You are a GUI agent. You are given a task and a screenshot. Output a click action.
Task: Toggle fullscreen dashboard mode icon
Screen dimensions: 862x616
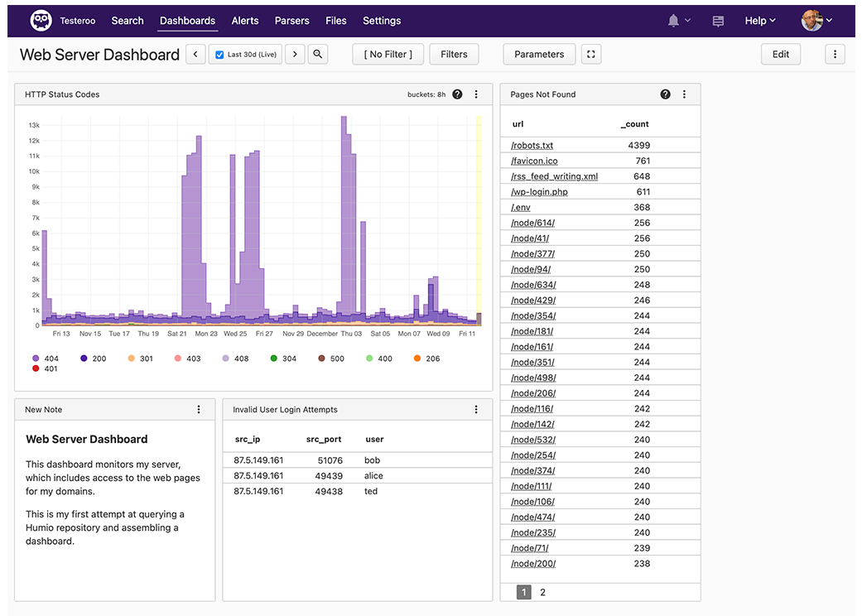(591, 55)
